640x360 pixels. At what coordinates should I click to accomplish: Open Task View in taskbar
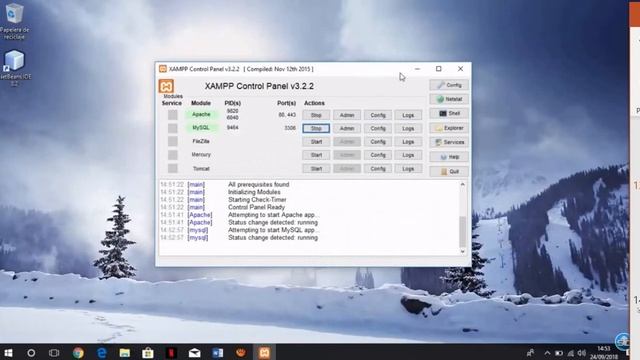point(54,353)
